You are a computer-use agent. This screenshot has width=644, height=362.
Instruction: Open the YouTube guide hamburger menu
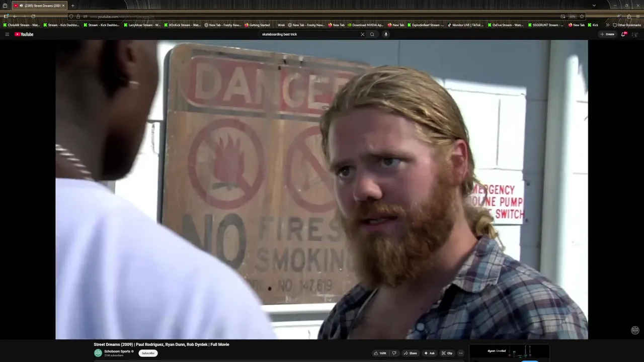7,34
